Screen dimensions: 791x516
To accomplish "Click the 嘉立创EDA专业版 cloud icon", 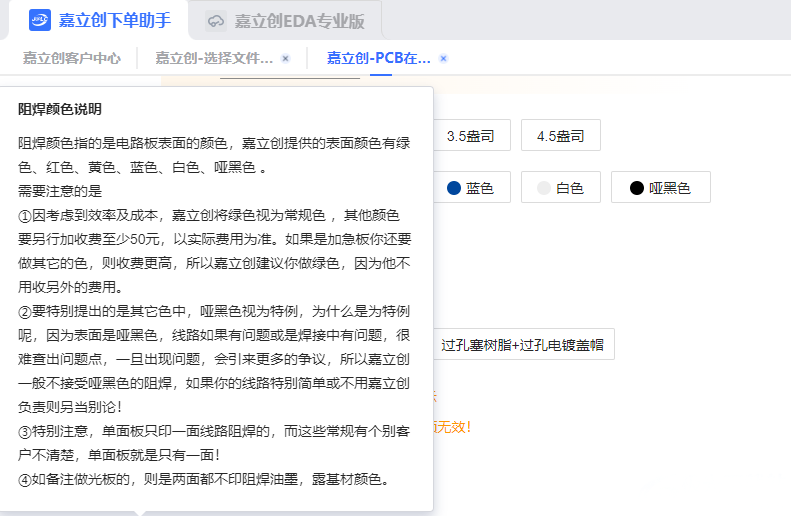I will pos(216,21).
